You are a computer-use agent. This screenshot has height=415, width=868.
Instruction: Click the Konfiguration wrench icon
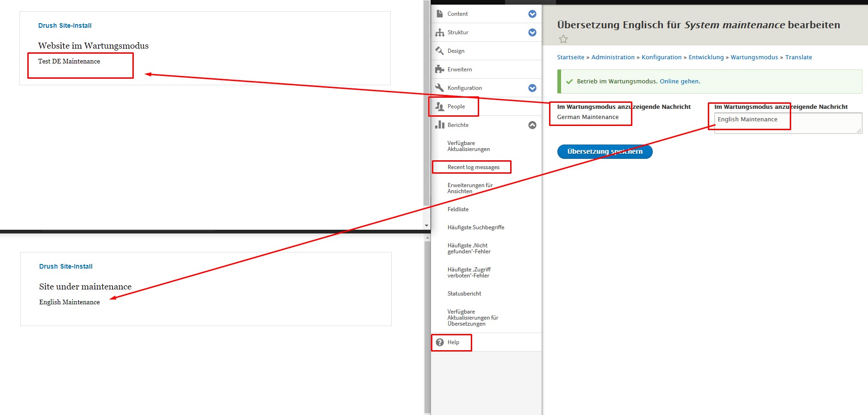(x=440, y=88)
